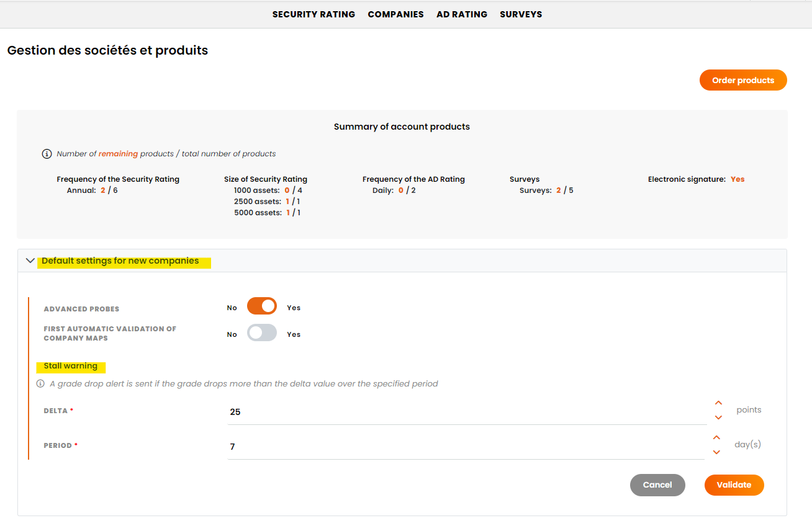This screenshot has width=812, height=518.
Task: Click info icon next to grade drop description
Action: click(40, 384)
